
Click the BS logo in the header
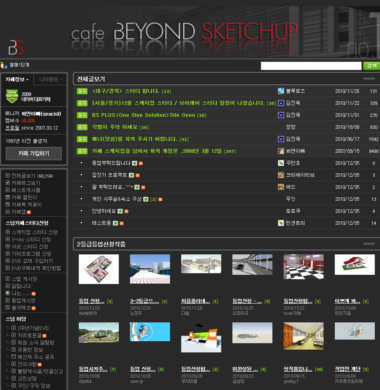[16, 47]
